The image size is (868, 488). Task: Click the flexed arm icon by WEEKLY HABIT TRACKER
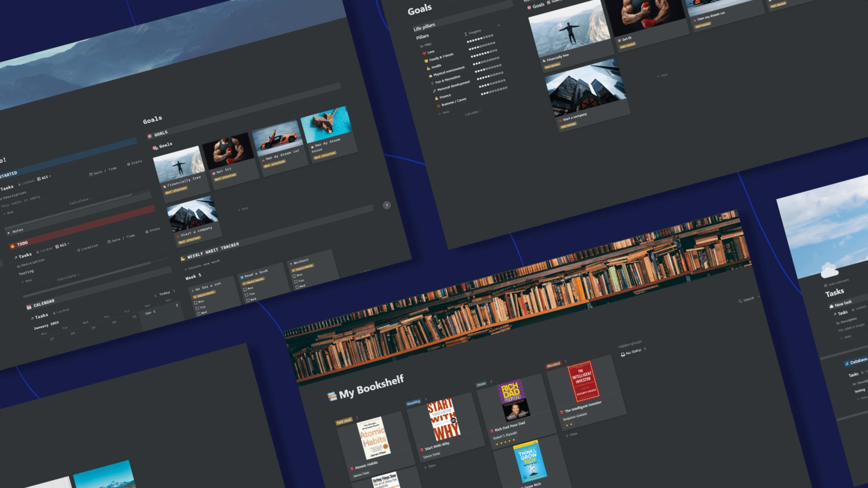click(183, 258)
